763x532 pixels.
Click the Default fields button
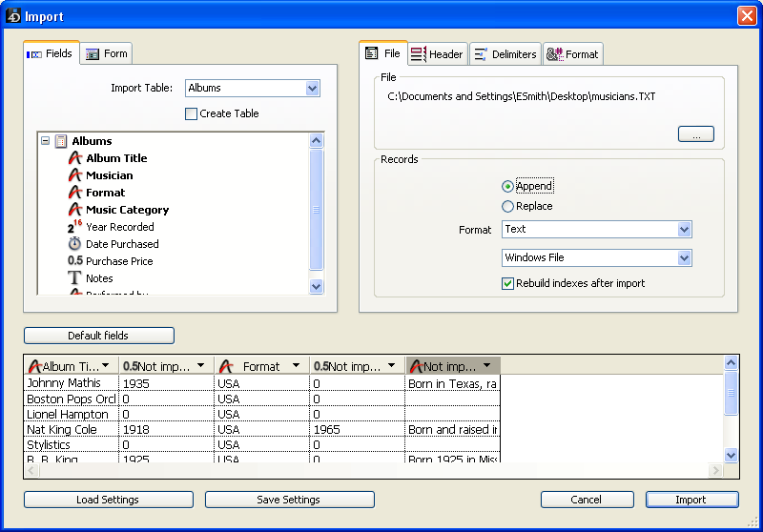pyautogui.click(x=98, y=336)
